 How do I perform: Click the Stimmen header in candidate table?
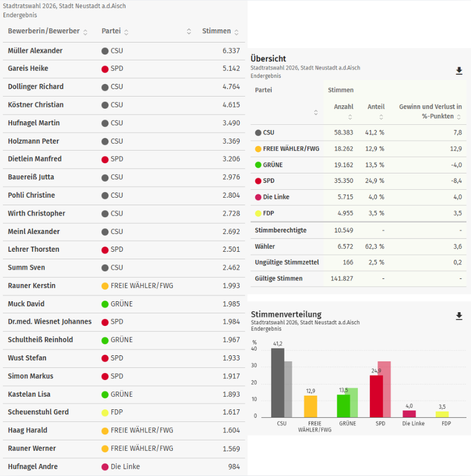[x=216, y=31]
